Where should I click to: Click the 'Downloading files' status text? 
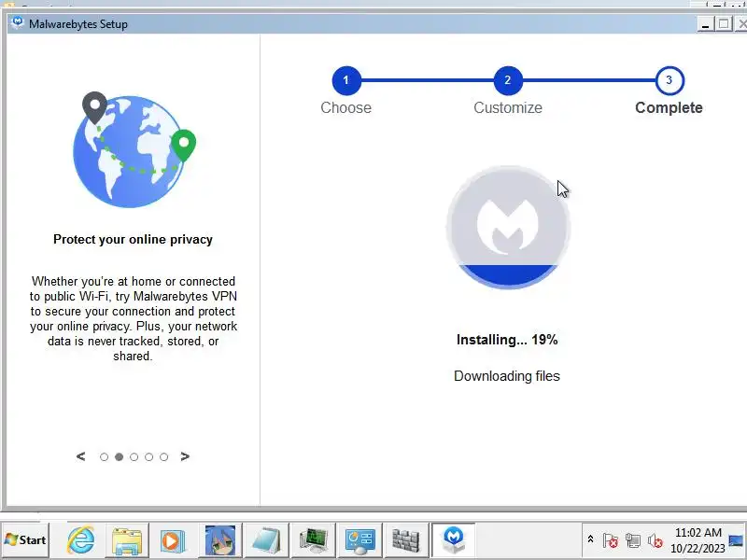(507, 376)
